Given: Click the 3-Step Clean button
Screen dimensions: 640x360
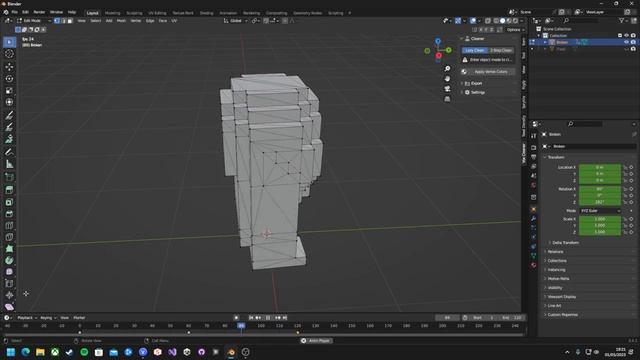Looking at the screenshot, I should tap(501, 50).
